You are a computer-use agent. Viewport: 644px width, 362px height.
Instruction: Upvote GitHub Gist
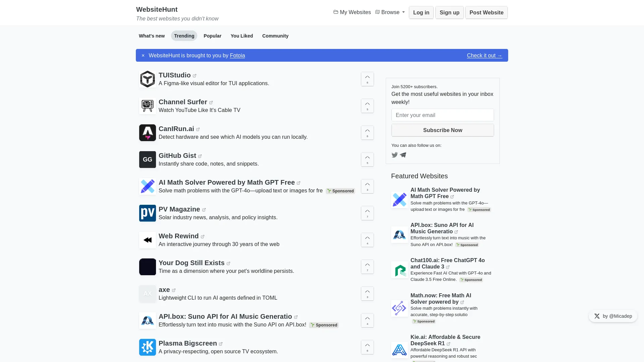[x=367, y=160]
